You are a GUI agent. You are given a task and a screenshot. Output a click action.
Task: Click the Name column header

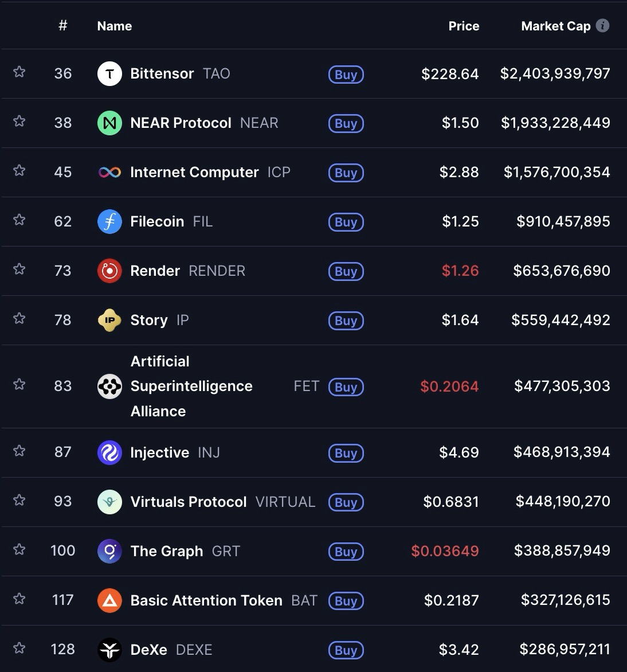point(114,26)
